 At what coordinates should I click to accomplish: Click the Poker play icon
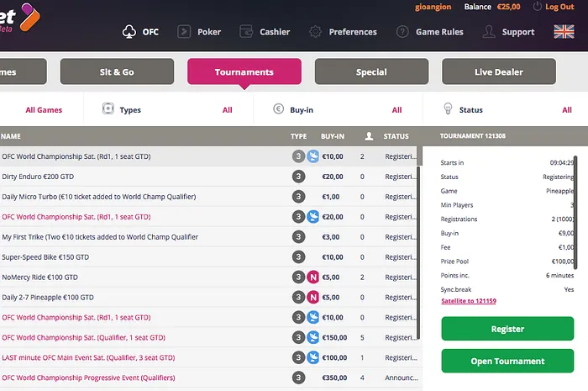tap(183, 32)
